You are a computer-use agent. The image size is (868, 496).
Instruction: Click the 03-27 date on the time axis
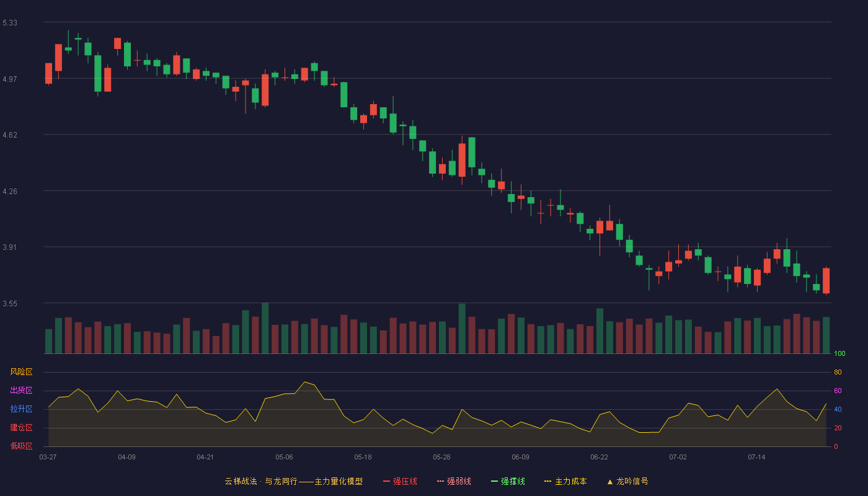tap(48, 457)
